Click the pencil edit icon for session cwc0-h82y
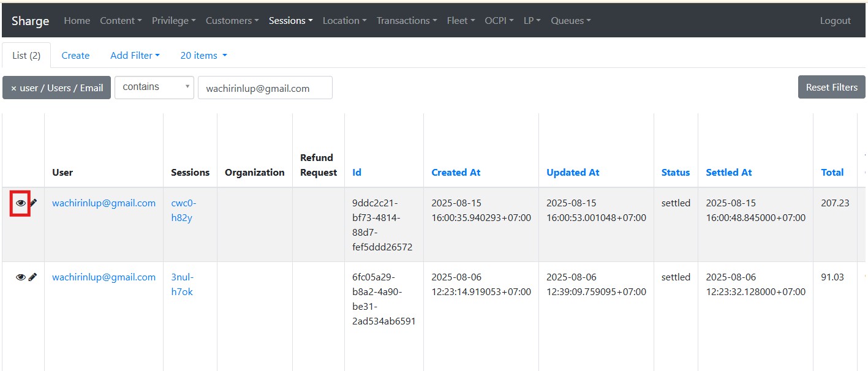 (x=33, y=203)
